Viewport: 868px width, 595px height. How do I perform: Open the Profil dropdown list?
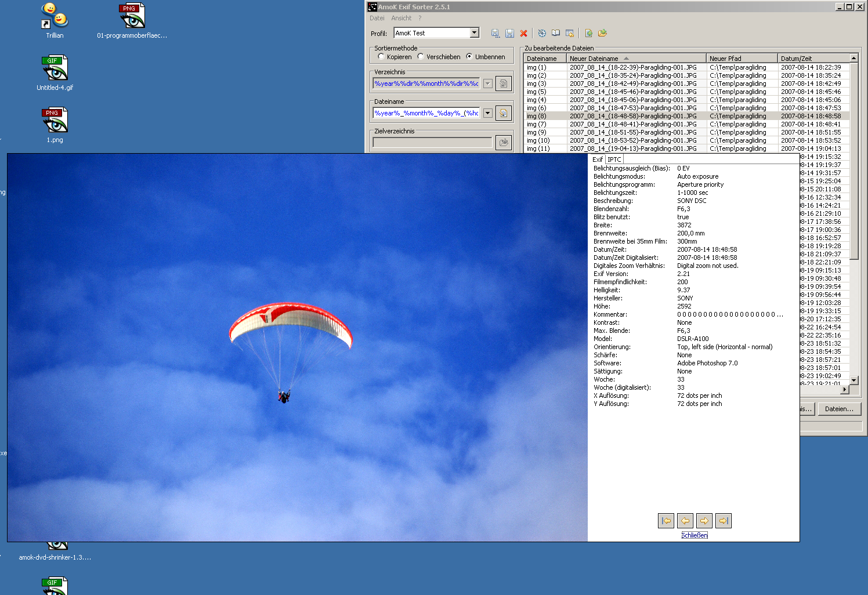point(475,32)
